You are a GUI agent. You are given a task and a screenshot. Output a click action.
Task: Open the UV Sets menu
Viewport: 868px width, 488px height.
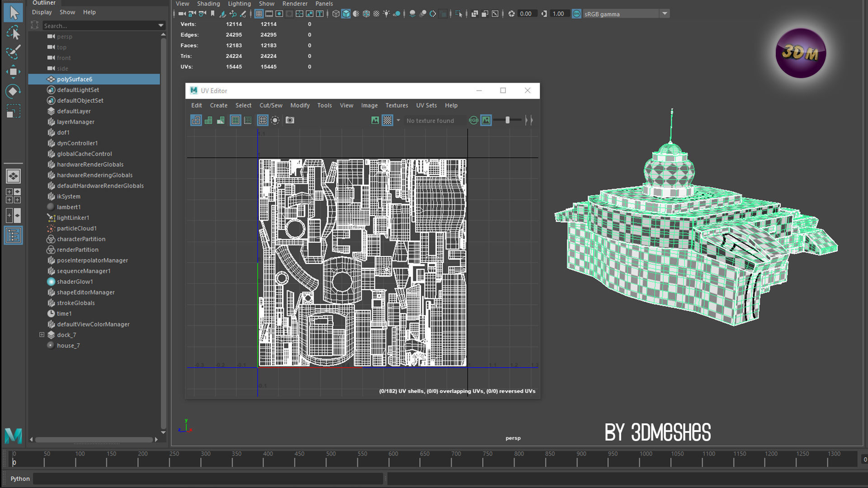(x=426, y=105)
